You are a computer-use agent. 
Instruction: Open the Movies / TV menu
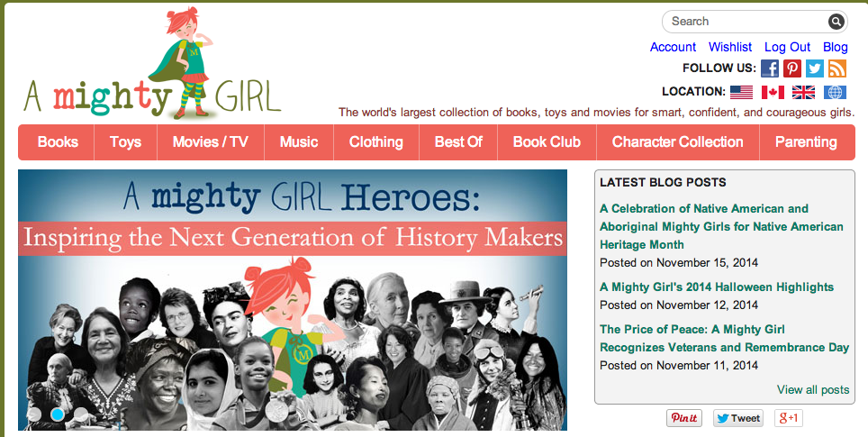(x=210, y=142)
